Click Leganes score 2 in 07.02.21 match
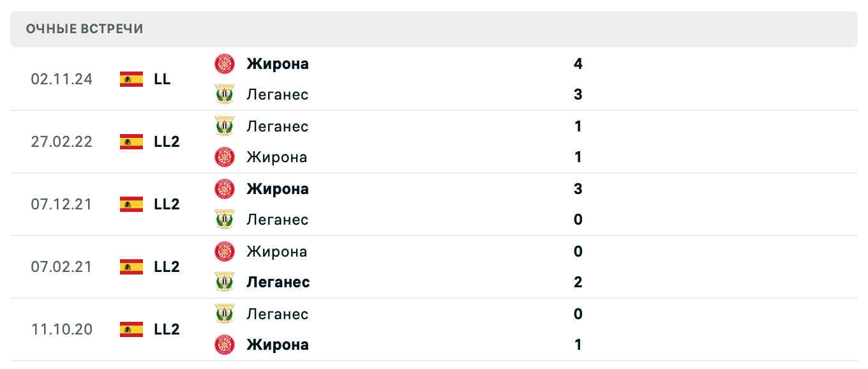 (578, 282)
